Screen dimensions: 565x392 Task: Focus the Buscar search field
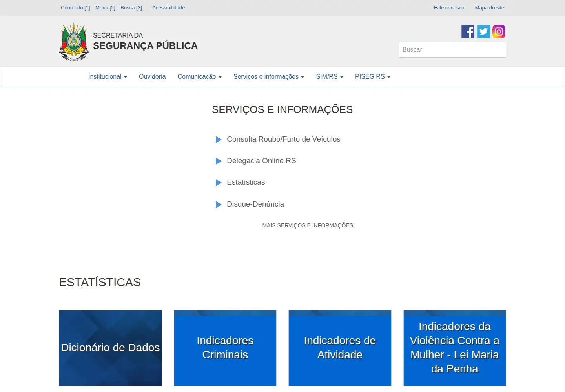[452, 50]
